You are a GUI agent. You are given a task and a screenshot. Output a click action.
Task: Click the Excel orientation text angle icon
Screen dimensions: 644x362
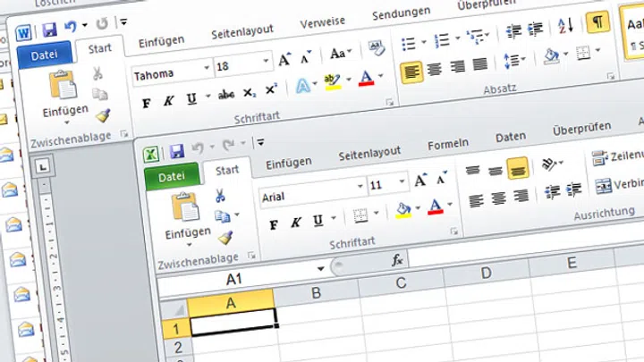tap(549, 164)
